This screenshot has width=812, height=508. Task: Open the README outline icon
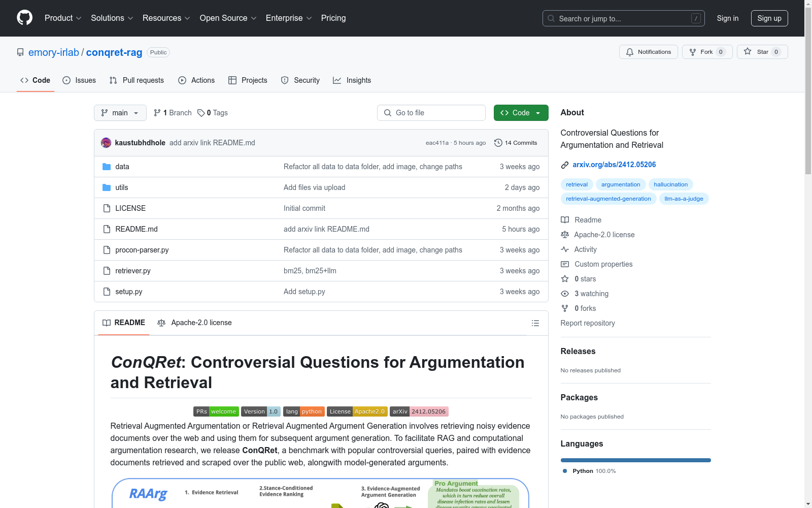tap(535, 323)
